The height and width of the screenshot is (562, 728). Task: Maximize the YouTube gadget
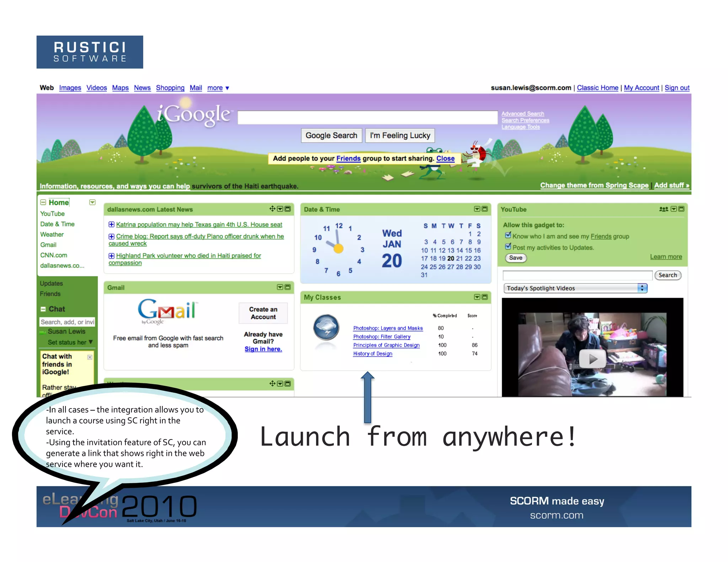pos(681,209)
